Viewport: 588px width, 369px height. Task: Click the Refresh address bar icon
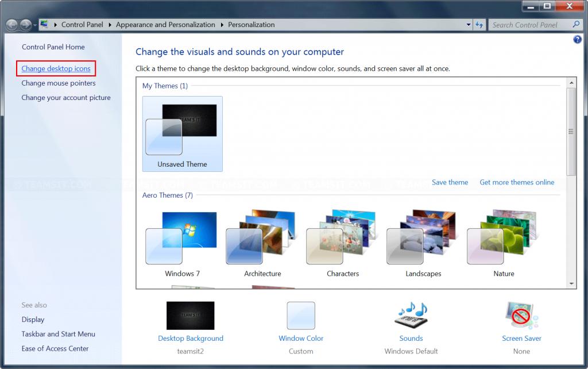point(479,25)
